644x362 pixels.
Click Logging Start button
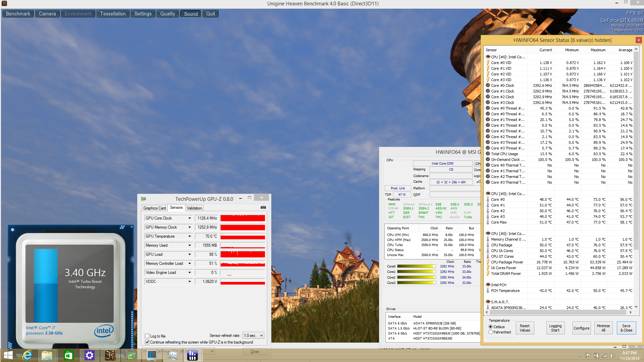click(555, 328)
